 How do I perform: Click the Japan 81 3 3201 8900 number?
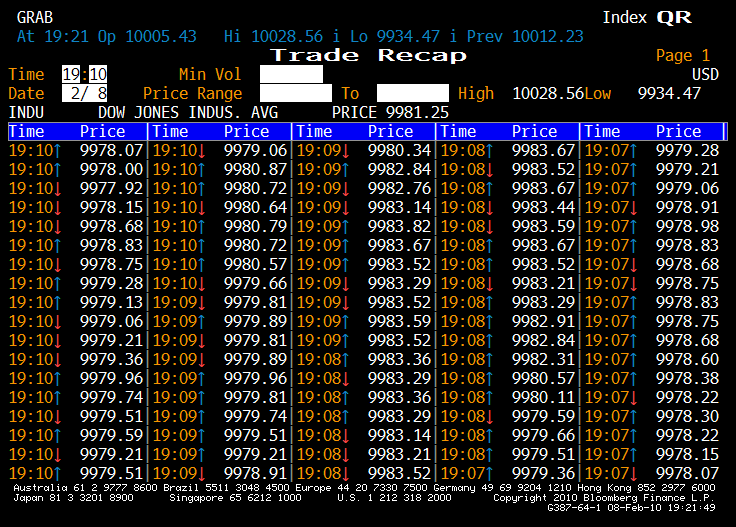[x=73, y=497]
